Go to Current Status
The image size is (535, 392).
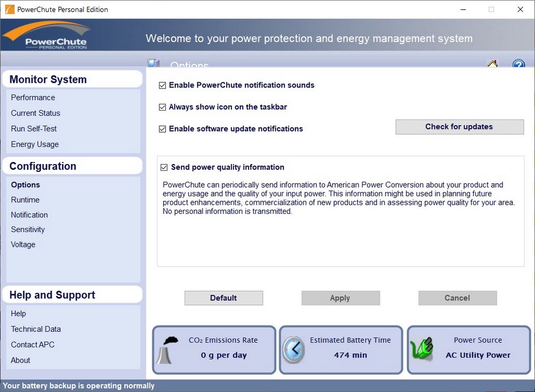(36, 113)
